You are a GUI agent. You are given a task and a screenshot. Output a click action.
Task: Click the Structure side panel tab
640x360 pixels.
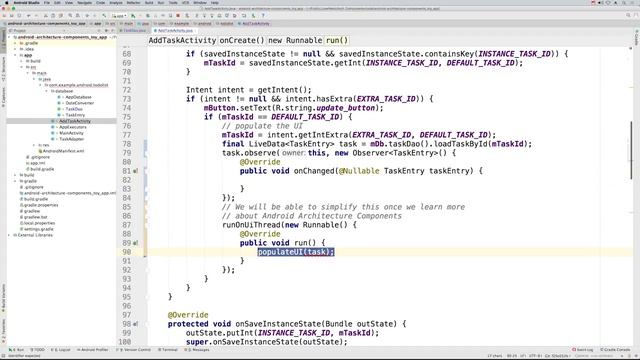point(3,69)
